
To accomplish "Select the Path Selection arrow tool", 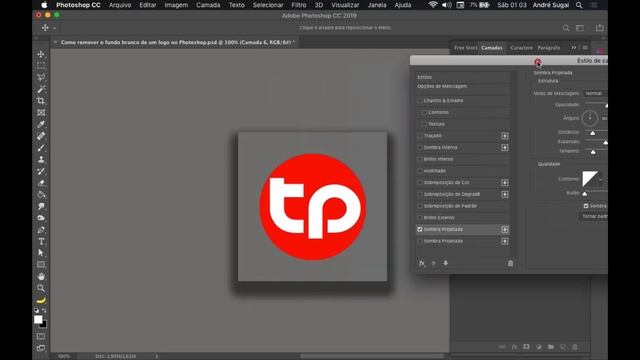I will (x=41, y=253).
